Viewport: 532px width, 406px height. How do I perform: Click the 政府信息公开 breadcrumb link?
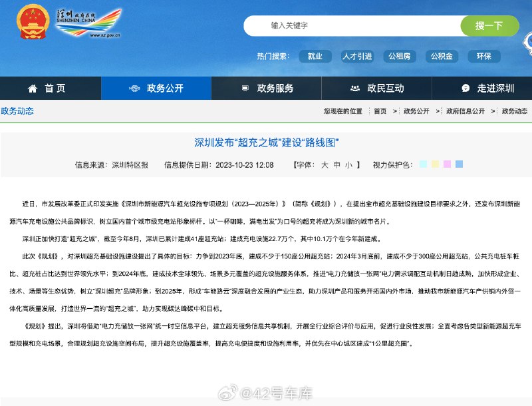coord(465,111)
